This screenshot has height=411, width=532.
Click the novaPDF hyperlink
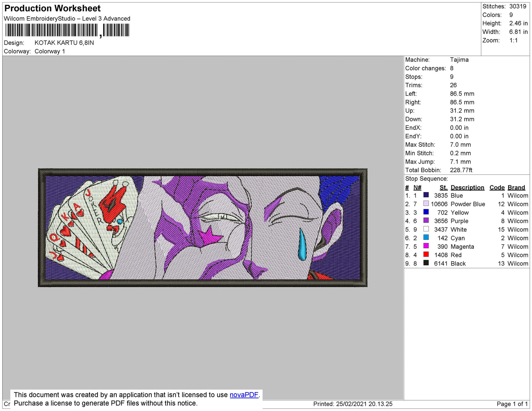244,395
